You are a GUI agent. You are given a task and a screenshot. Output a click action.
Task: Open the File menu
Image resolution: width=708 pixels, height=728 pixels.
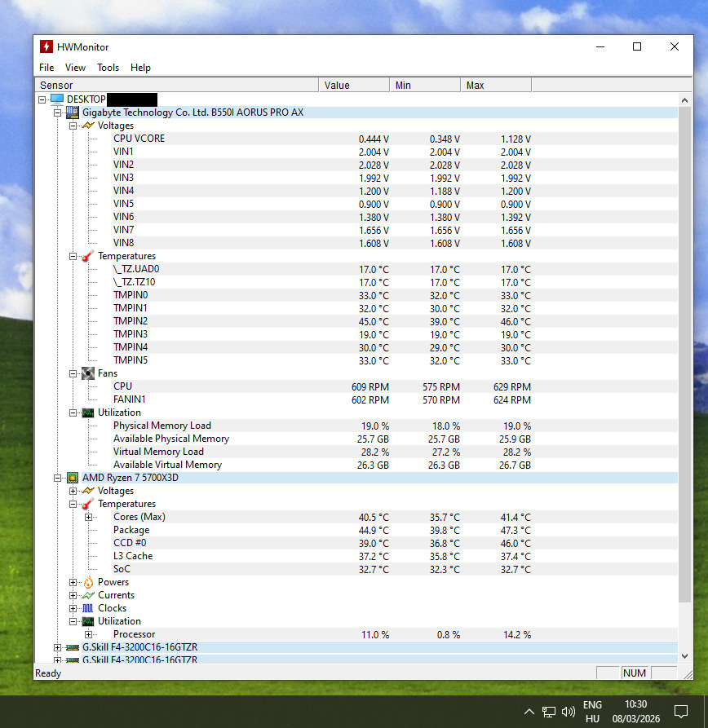pos(46,68)
